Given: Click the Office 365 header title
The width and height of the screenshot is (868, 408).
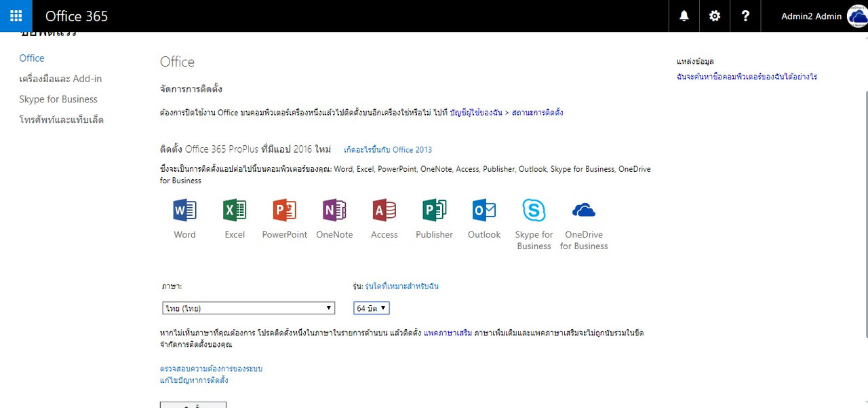Looking at the screenshot, I should tap(77, 16).
